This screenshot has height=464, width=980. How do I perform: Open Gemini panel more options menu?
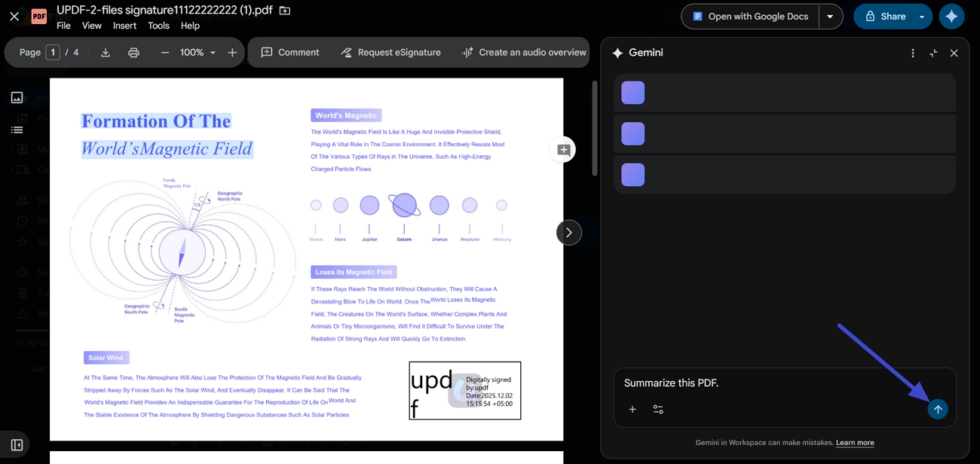click(x=913, y=53)
